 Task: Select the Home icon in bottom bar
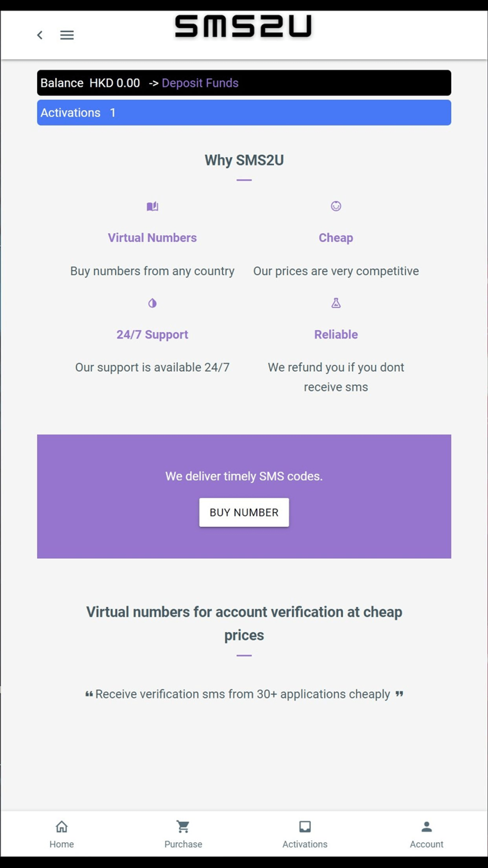61,826
